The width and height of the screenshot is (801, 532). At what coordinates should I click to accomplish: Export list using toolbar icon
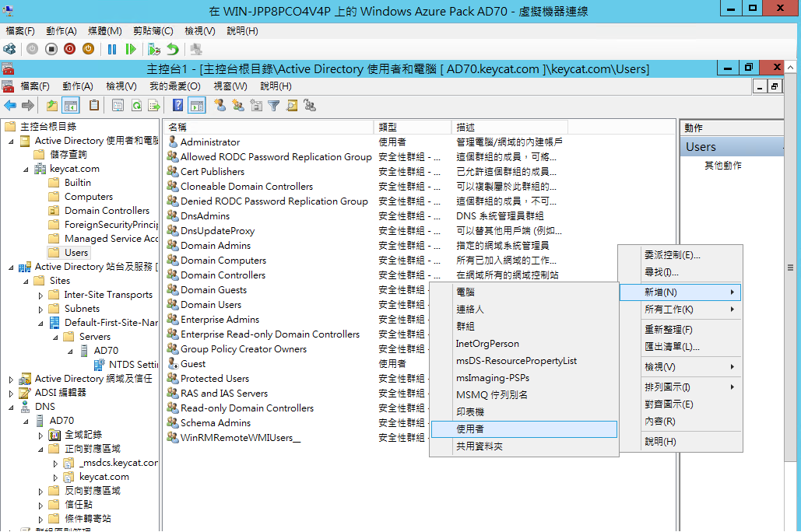pyautogui.click(x=154, y=106)
